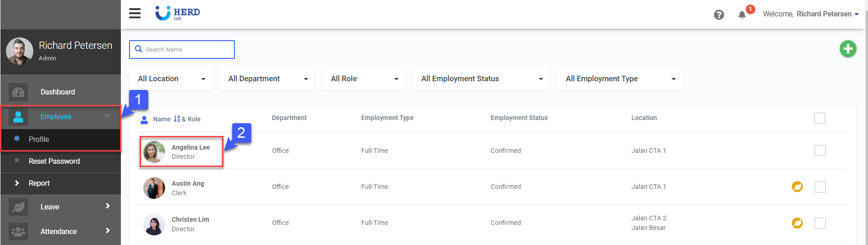Click the Herd HR logo
Screen dimensions: 868x245
point(178,13)
